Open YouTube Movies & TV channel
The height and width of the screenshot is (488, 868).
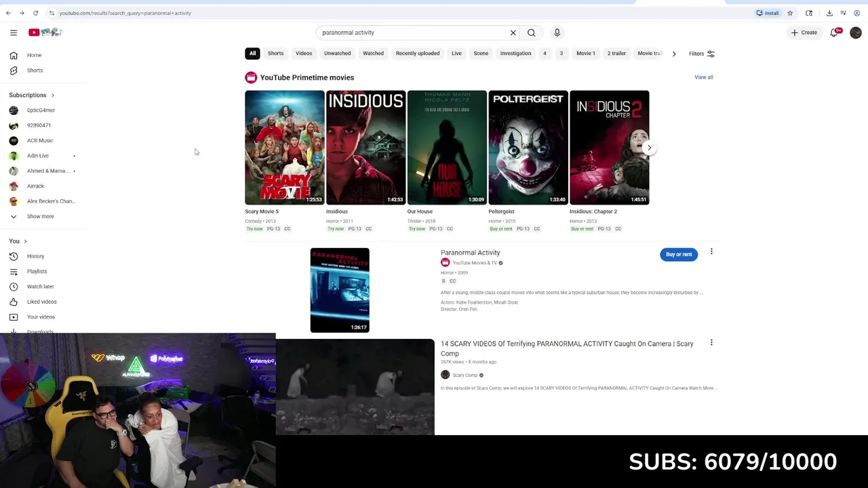coord(474,263)
